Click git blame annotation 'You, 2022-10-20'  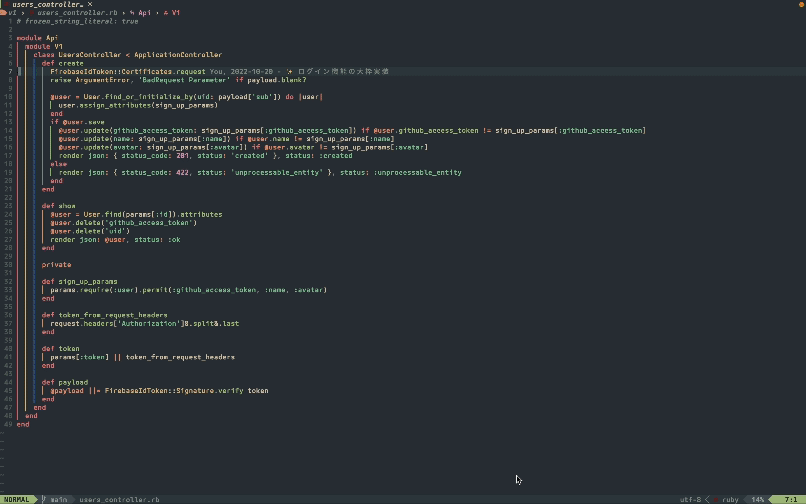coord(241,71)
